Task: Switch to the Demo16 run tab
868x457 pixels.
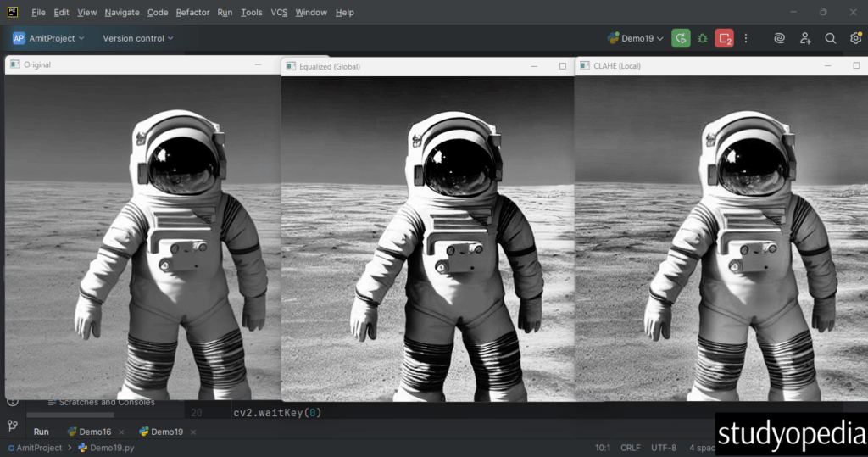Action: (x=89, y=432)
